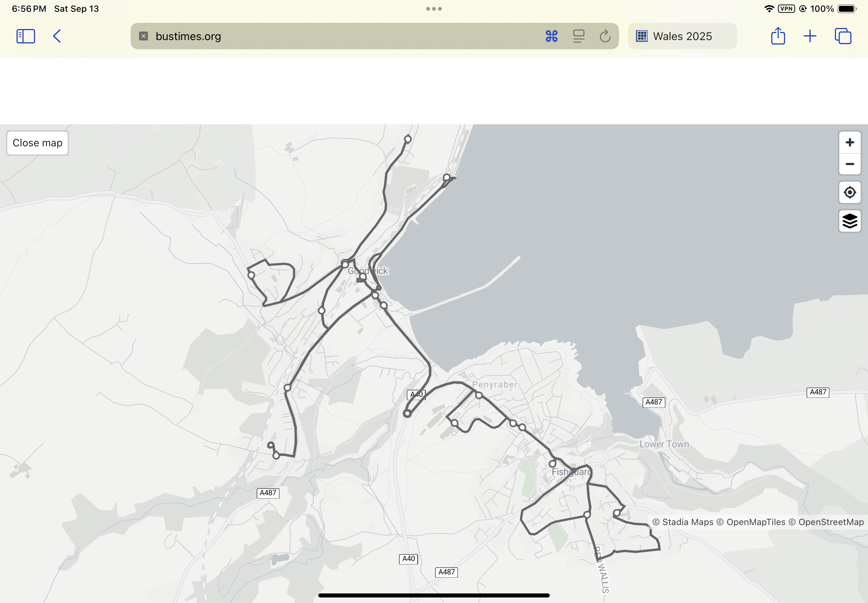Click the Close map button

coord(38,143)
